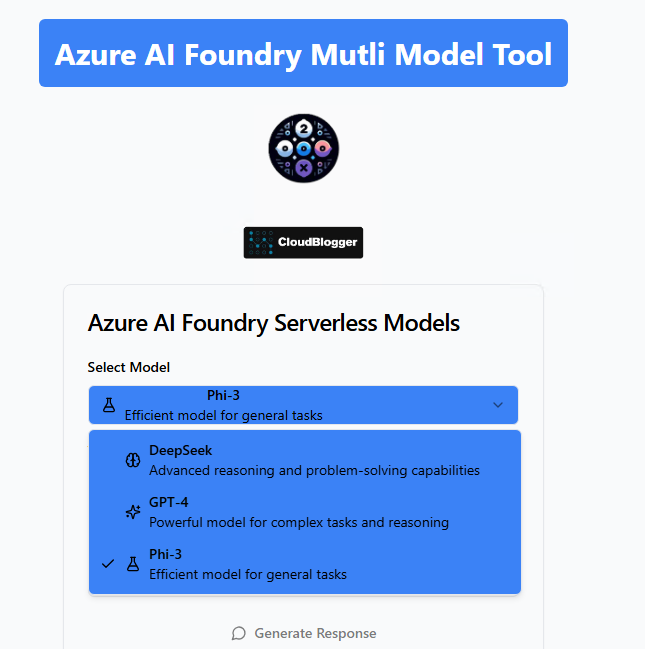Image resolution: width=645 pixels, height=649 pixels.
Task: Click the flask icon in the Phi-3 option
Action: coord(133,564)
